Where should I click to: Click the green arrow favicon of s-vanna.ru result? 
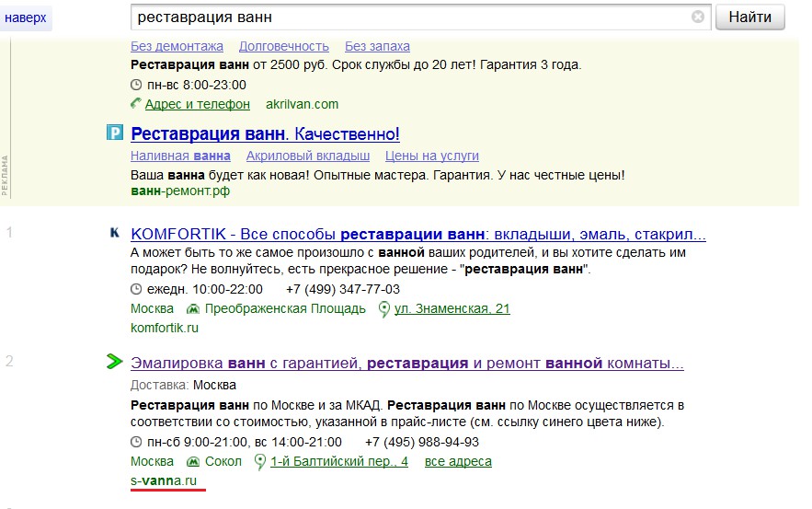point(114,362)
